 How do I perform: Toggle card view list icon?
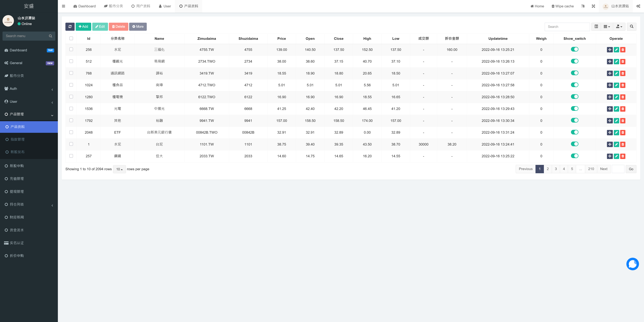click(596, 27)
